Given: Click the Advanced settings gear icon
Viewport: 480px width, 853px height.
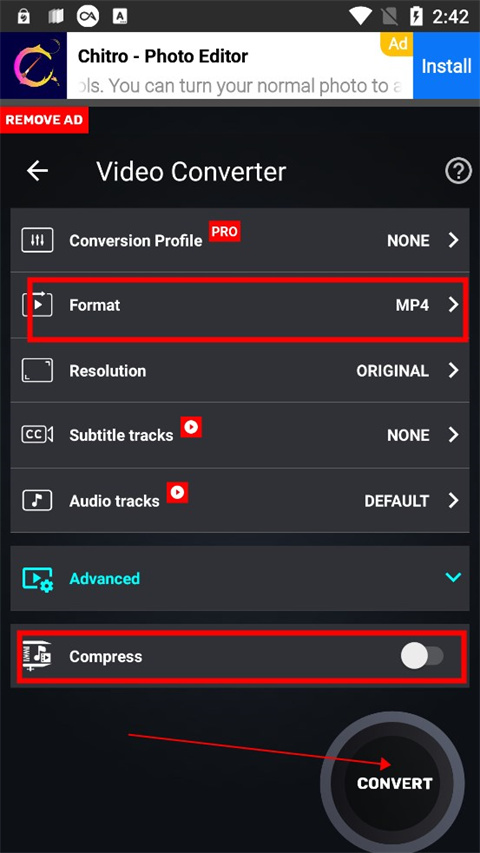Looking at the screenshot, I should tap(37, 579).
